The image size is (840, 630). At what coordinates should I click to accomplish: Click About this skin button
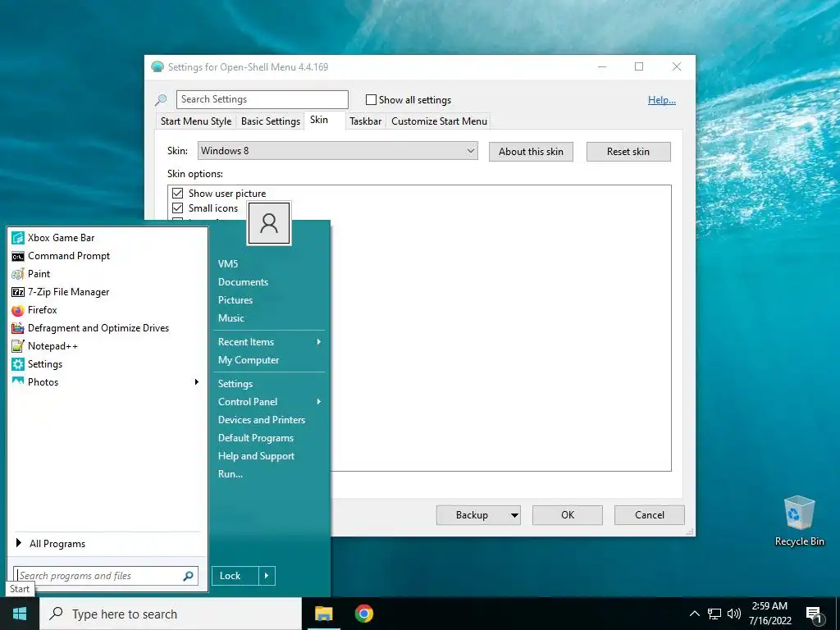531,152
